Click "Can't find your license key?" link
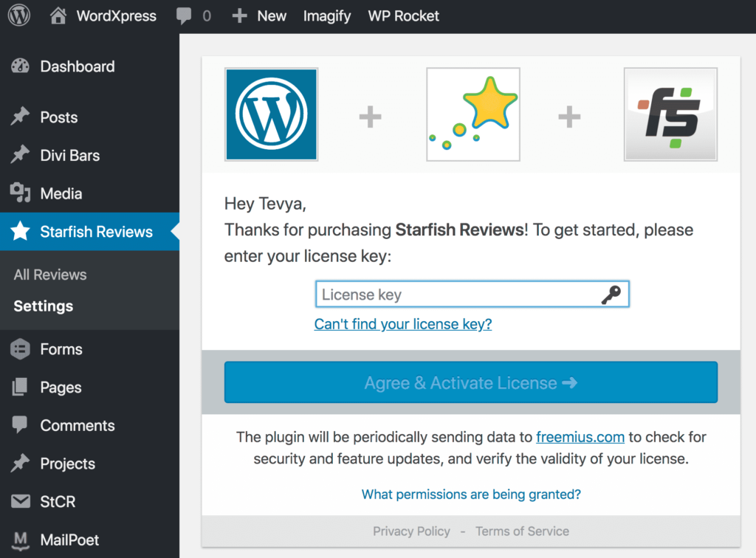 (403, 324)
